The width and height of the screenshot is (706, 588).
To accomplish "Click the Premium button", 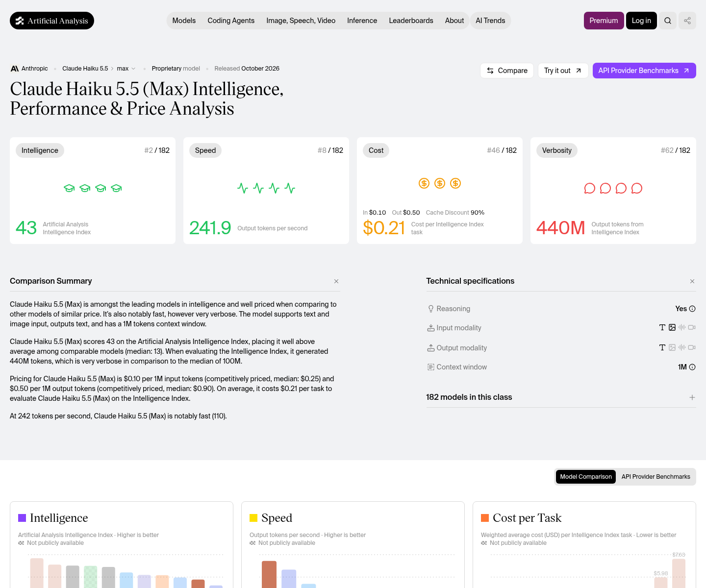I will click(x=604, y=21).
